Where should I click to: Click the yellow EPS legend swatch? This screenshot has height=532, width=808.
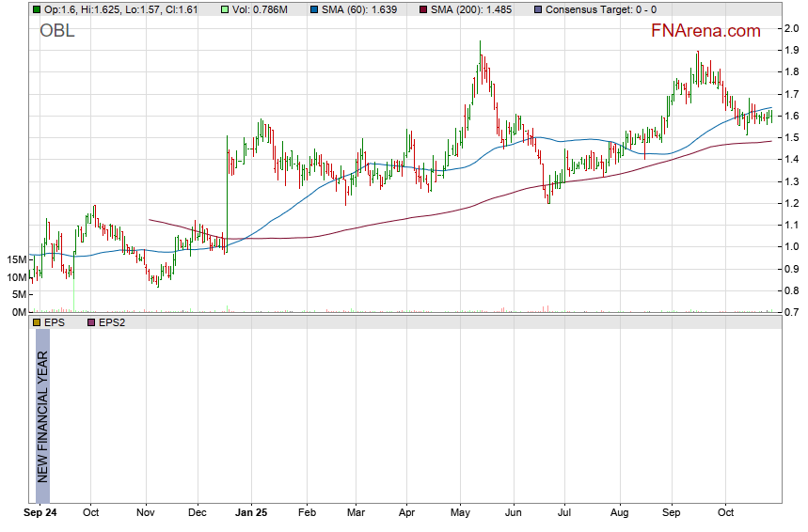click(x=36, y=322)
